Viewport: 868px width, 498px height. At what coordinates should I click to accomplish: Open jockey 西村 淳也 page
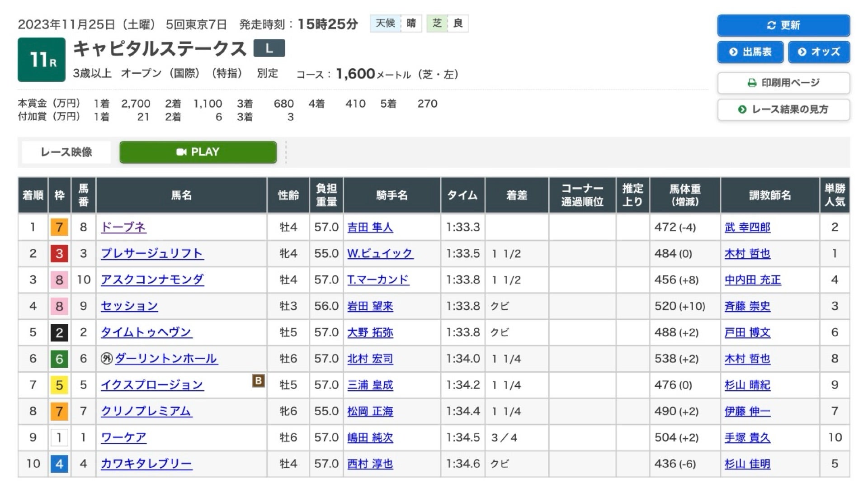(370, 464)
